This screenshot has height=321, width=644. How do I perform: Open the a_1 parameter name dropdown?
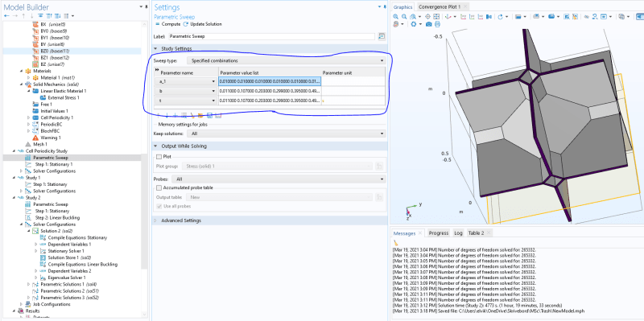click(213, 81)
